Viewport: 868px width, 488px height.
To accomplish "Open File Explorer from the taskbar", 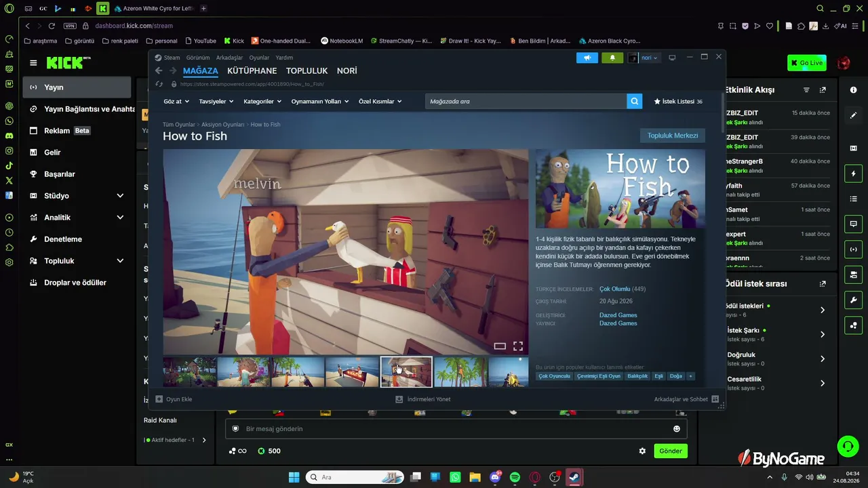I will pos(475,477).
